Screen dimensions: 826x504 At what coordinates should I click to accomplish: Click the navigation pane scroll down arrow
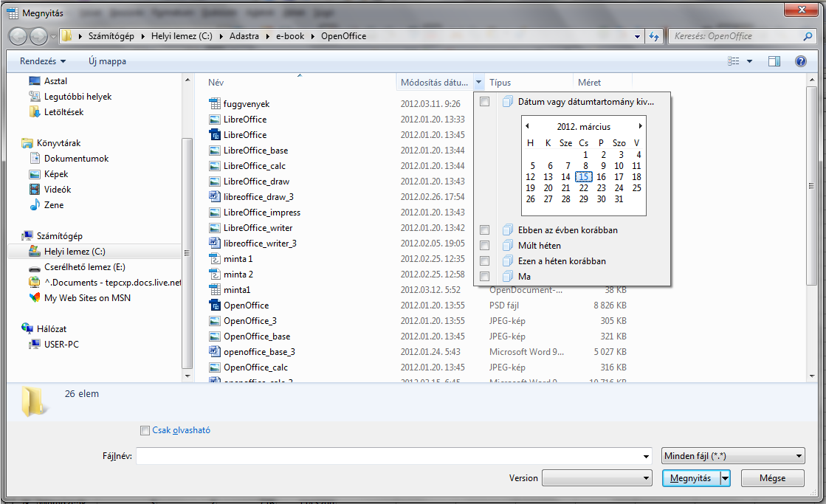[x=187, y=376]
